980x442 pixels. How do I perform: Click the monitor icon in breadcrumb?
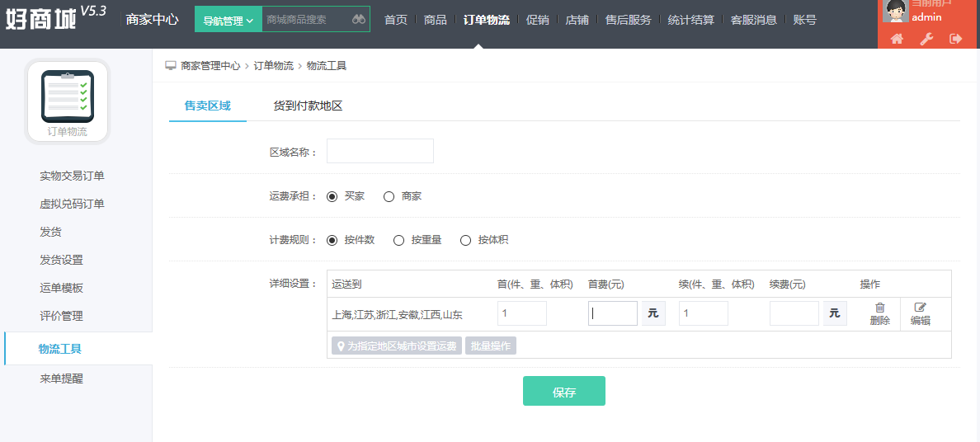coord(171,65)
